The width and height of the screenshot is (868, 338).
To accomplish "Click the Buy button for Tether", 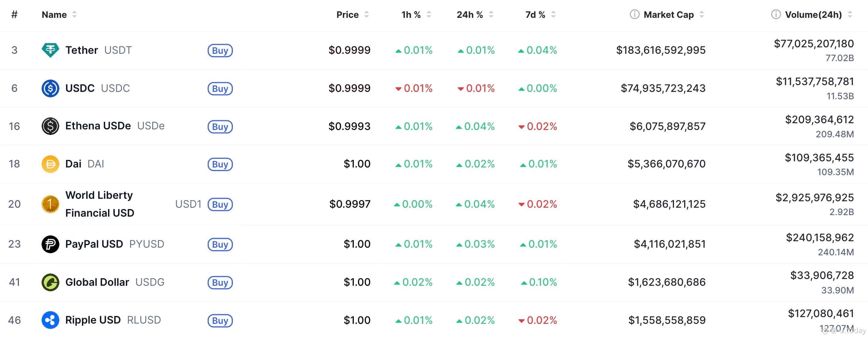I will [220, 50].
